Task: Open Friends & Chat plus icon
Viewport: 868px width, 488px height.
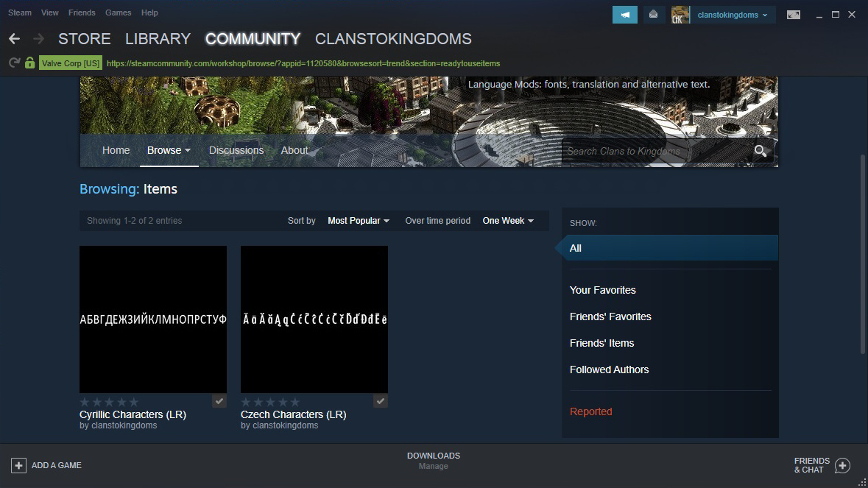Action: pyautogui.click(x=842, y=465)
